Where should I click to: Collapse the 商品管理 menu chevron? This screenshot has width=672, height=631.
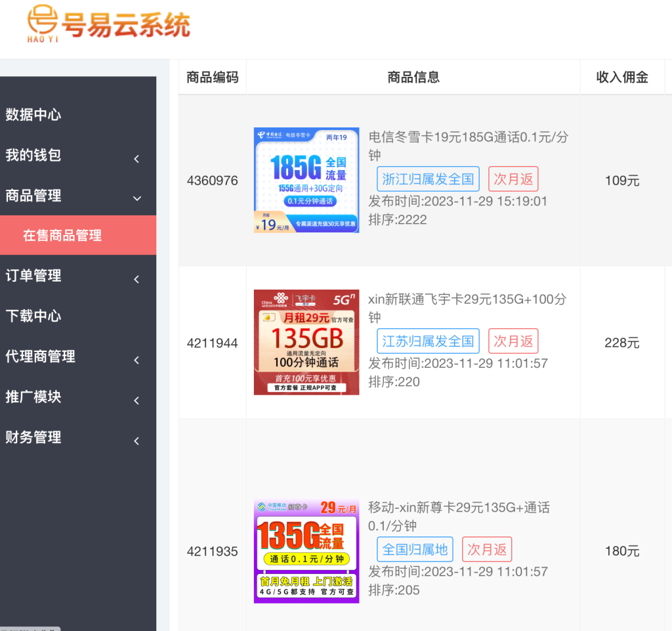coord(136,198)
